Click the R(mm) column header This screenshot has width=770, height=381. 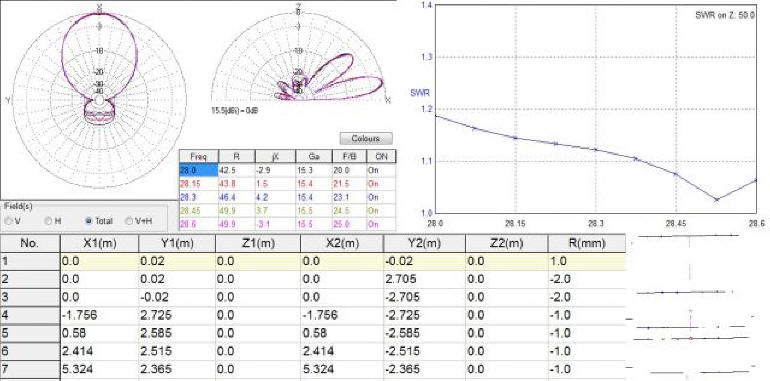pos(586,243)
